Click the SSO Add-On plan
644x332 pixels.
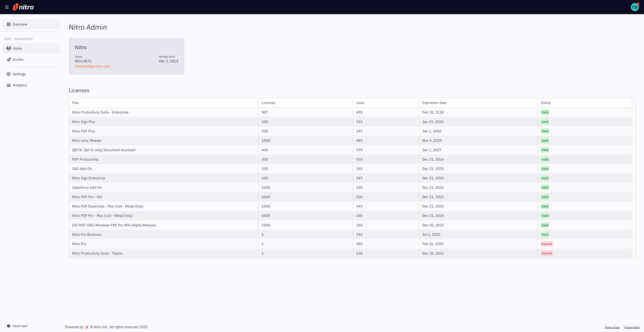click(x=82, y=169)
